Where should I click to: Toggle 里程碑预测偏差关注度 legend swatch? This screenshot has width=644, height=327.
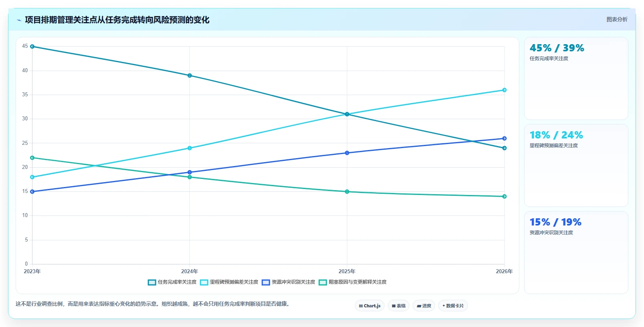[x=204, y=282]
